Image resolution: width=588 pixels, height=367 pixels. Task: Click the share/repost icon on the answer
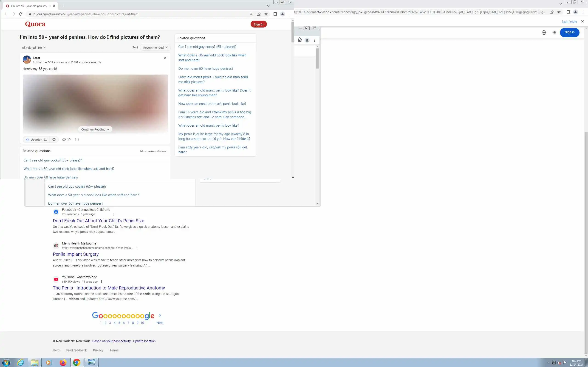coord(77,139)
